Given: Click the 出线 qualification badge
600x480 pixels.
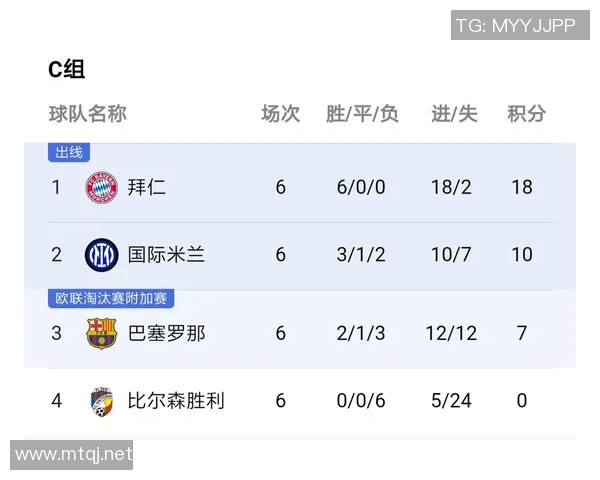Looking at the screenshot, I should 69,153.
